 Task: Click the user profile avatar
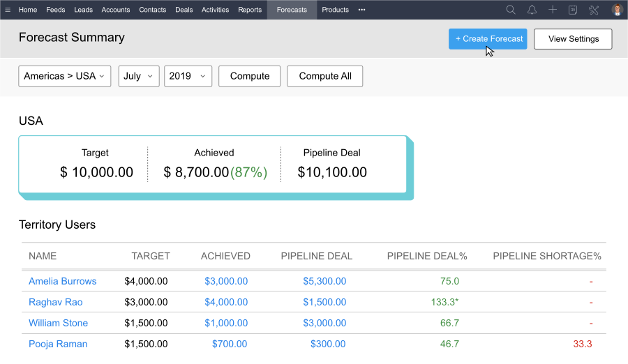617,10
